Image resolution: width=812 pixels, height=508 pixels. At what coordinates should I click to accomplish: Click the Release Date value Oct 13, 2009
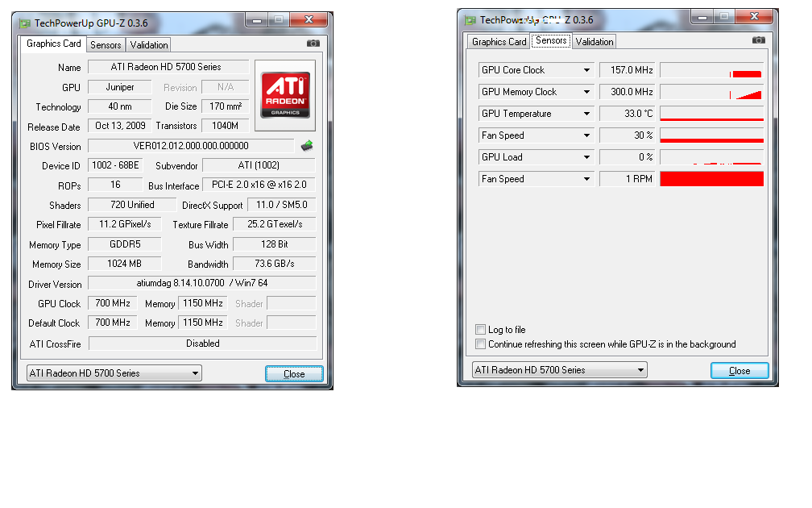(119, 126)
